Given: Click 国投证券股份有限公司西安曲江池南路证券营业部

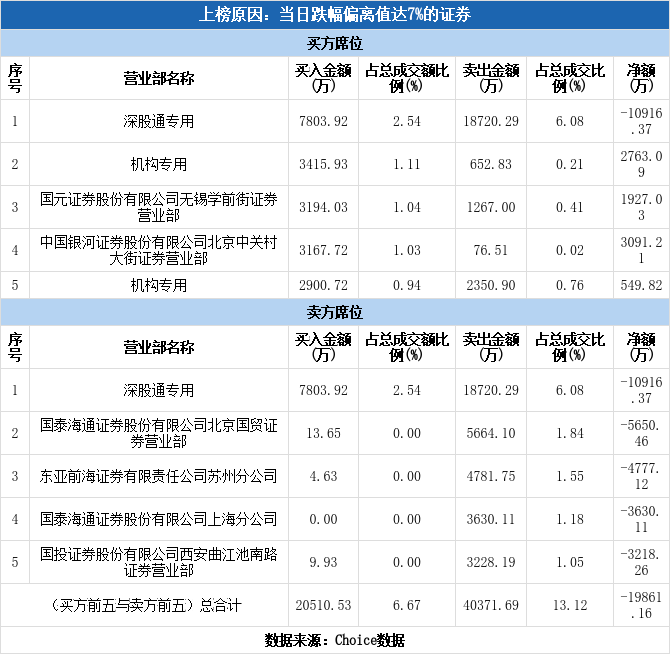Looking at the screenshot, I should tap(159, 562).
